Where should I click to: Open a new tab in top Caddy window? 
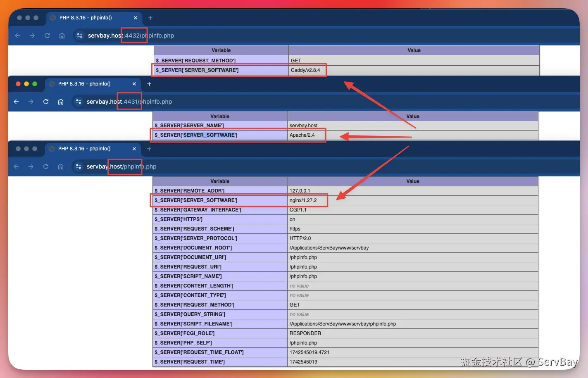click(x=150, y=18)
